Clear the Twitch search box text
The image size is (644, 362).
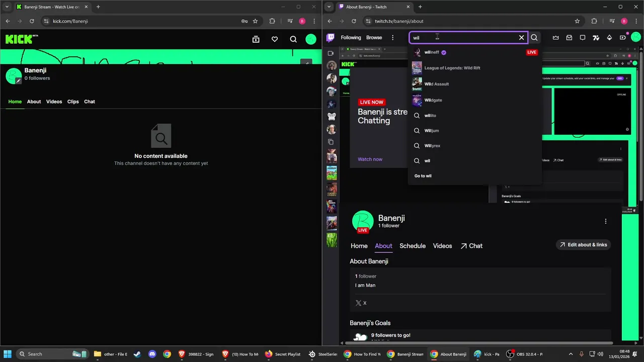coord(521,38)
